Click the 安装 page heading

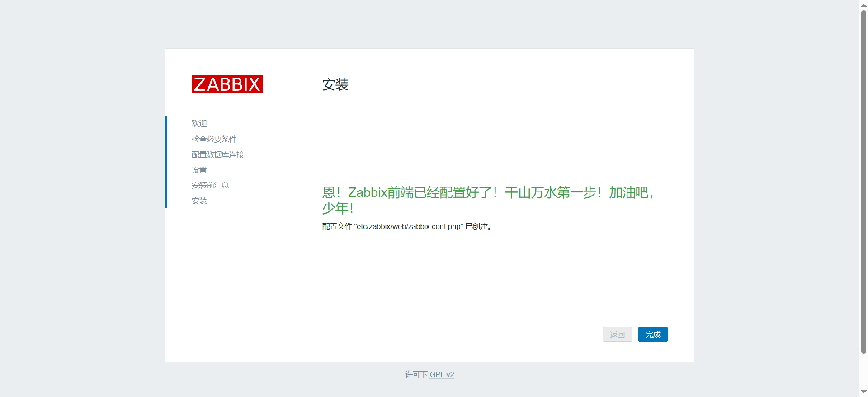pyautogui.click(x=335, y=84)
